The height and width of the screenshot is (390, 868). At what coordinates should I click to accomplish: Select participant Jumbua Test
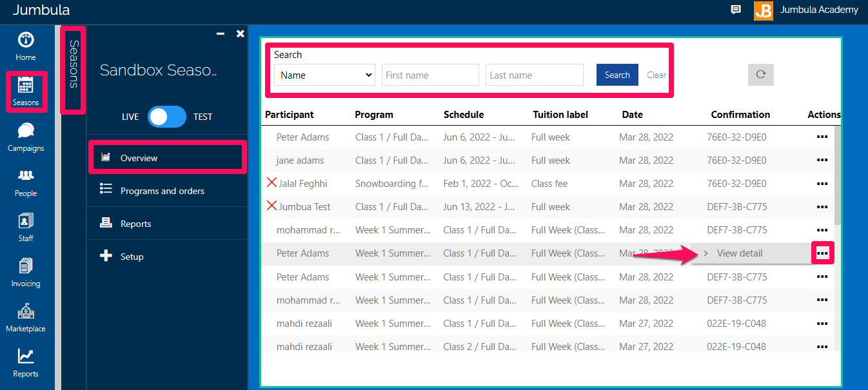[x=304, y=207]
